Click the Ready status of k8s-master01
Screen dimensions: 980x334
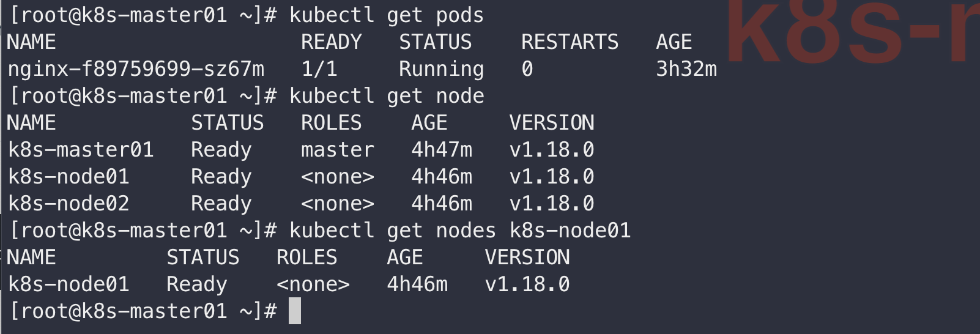click(221, 150)
